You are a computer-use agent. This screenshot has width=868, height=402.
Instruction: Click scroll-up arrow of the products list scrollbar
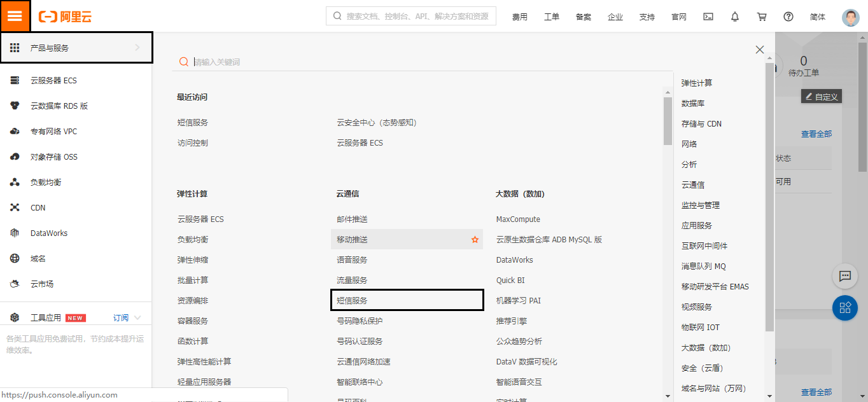pyautogui.click(x=668, y=92)
